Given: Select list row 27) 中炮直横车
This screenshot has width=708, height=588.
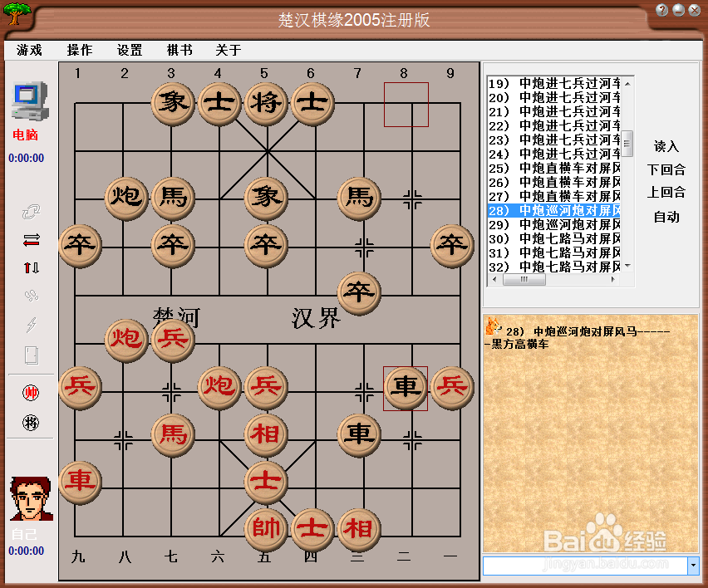Looking at the screenshot, I should tap(554, 196).
